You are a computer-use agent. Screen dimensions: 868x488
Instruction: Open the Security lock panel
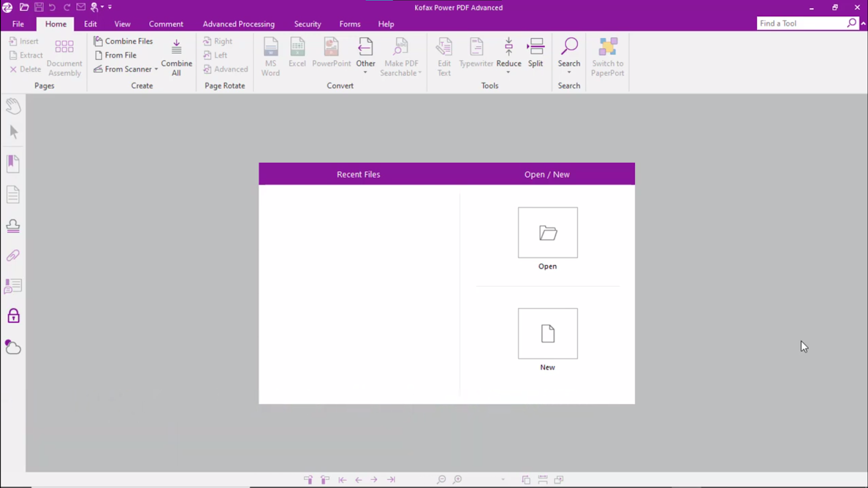tap(13, 316)
